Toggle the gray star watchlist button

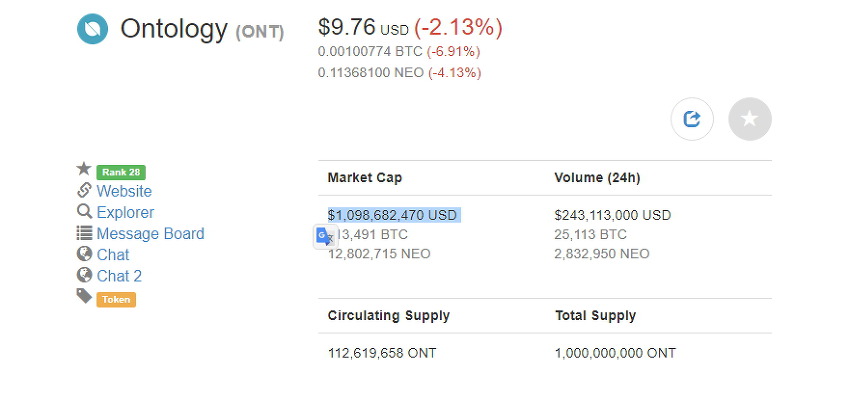click(x=750, y=119)
